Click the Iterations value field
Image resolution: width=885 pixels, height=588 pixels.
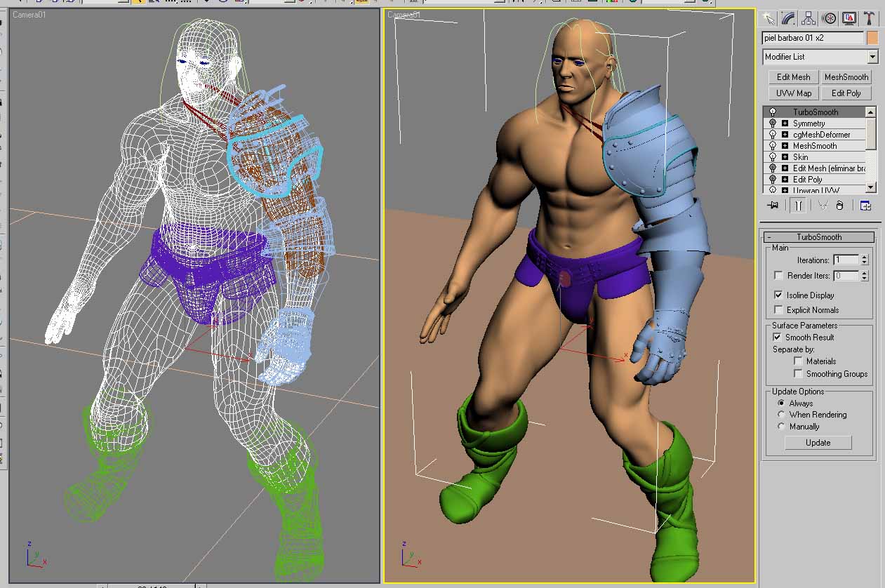846,260
